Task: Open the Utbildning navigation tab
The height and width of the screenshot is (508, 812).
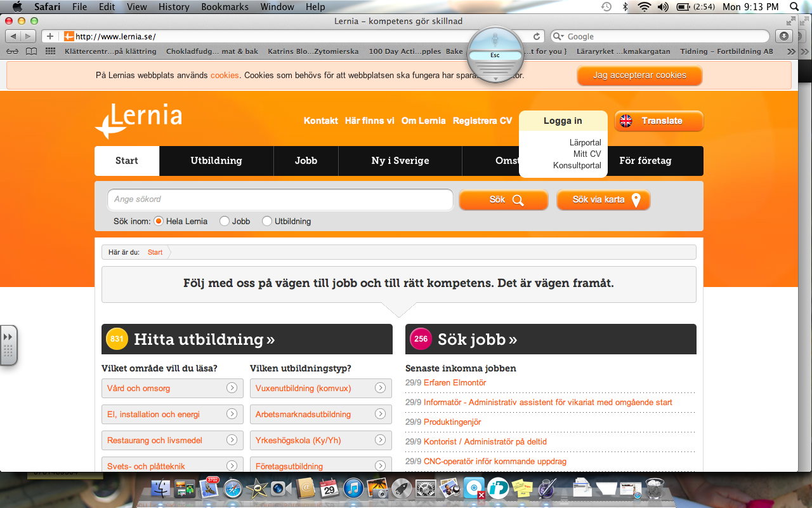Action: coord(216,161)
